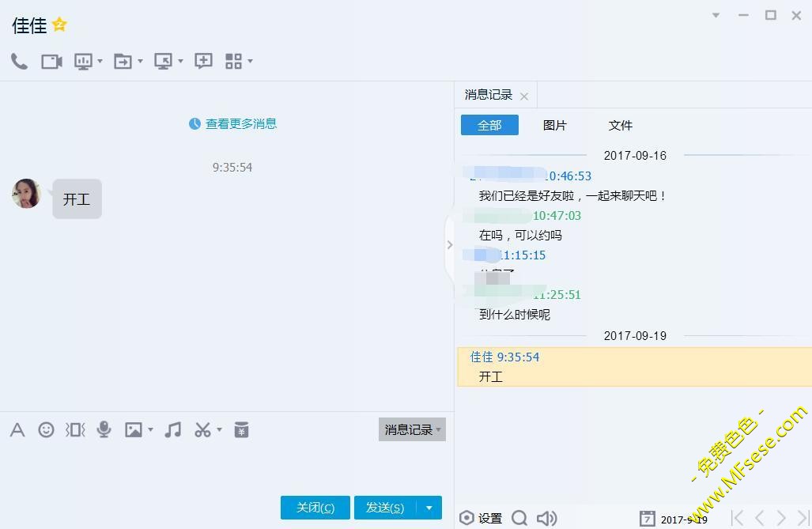The height and width of the screenshot is (529, 812).
Task: Minimize the chat window
Action: click(744, 16)
